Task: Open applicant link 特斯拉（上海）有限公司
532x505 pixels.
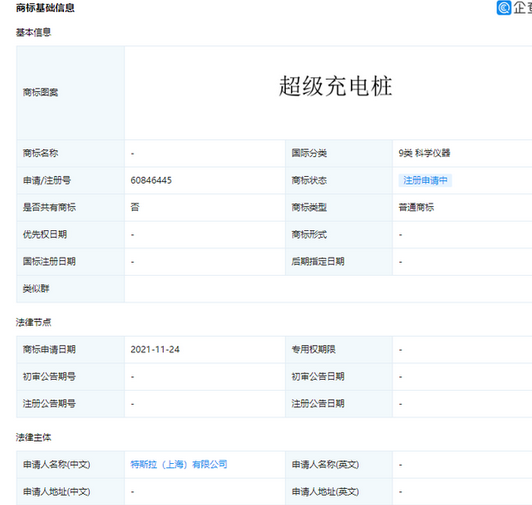Action: click(x=179, y=464)
